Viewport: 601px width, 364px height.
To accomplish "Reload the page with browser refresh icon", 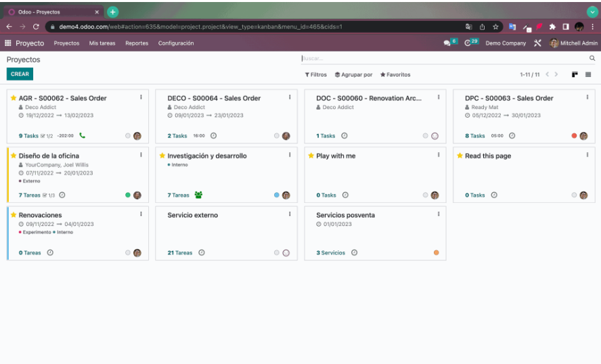I will point(36,26).
